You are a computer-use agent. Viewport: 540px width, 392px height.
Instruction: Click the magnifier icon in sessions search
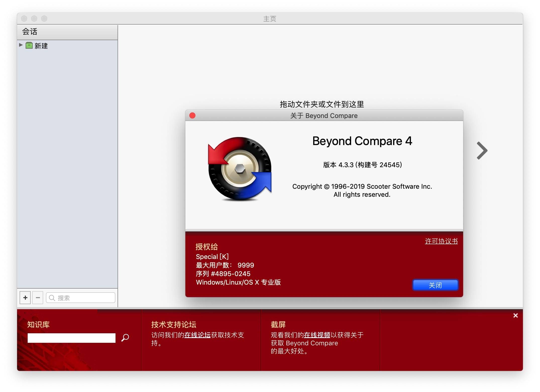pyautogui.click(x=52, y=298)
